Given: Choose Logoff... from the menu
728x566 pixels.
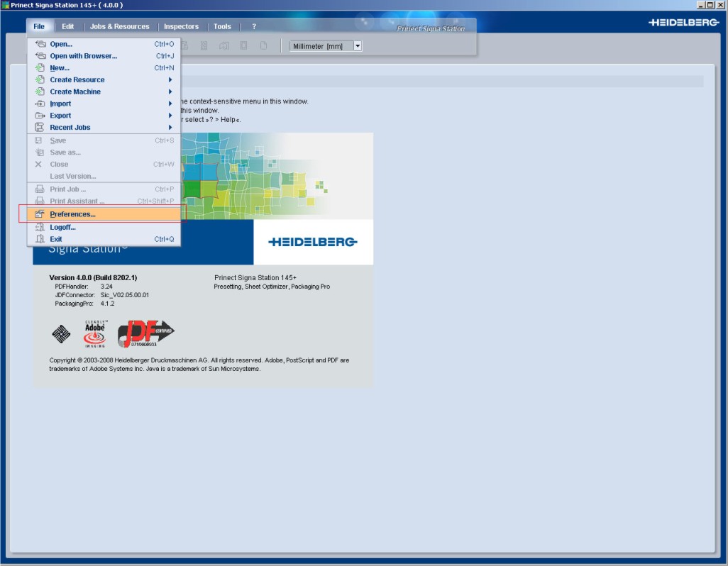Looking at the screenshot, I should click(104, 228).
